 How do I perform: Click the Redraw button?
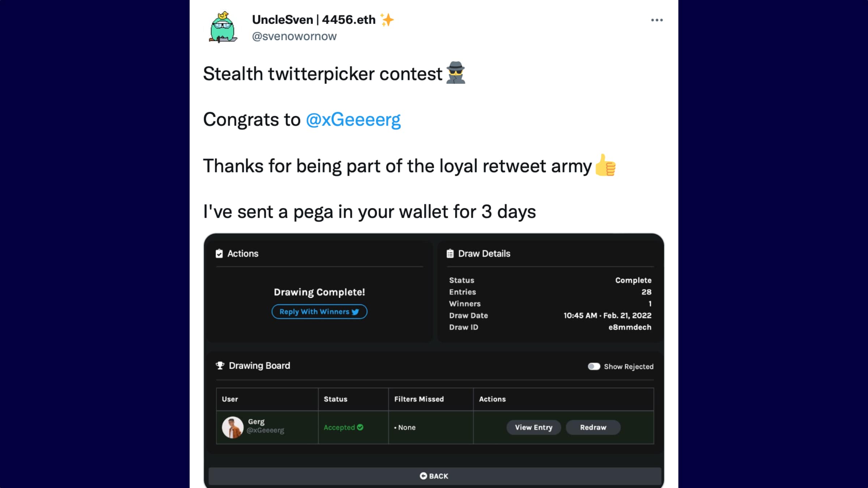(593, 427)
